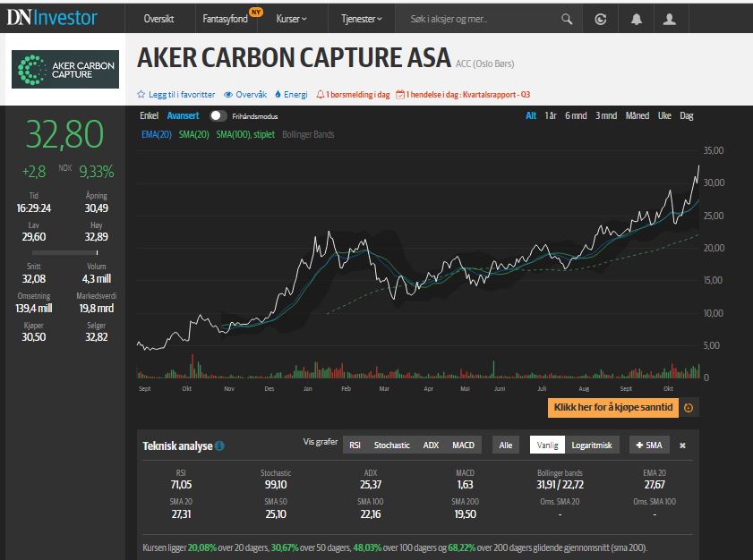Click the calendar icon for hendelse

point(400,95)
